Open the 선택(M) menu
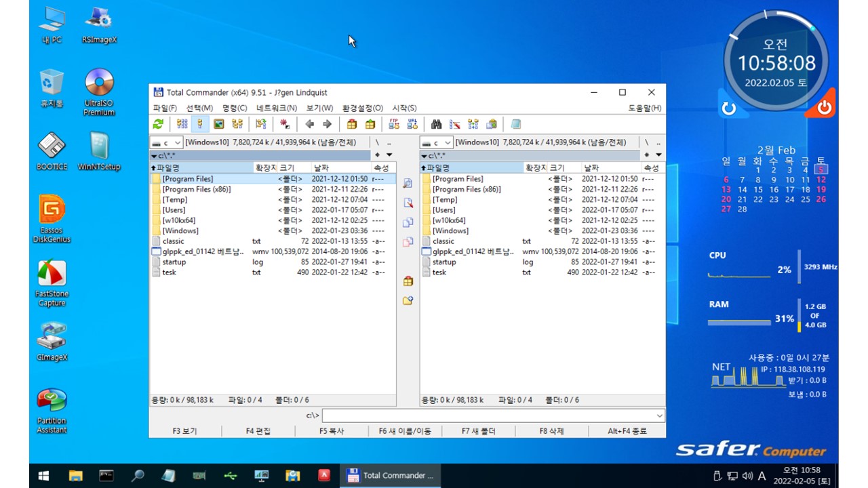Viewport: 868px width, 488px height. pos(199,108)
